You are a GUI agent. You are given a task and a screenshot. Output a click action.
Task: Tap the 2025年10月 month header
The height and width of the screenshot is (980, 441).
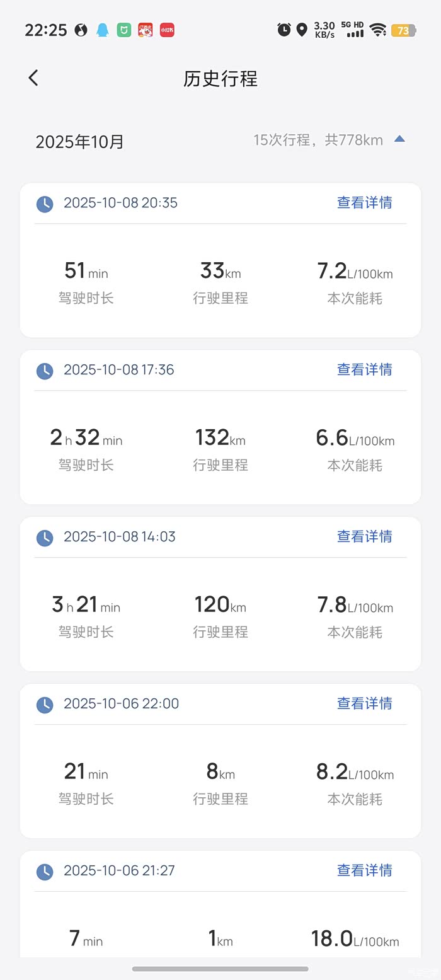80,142
